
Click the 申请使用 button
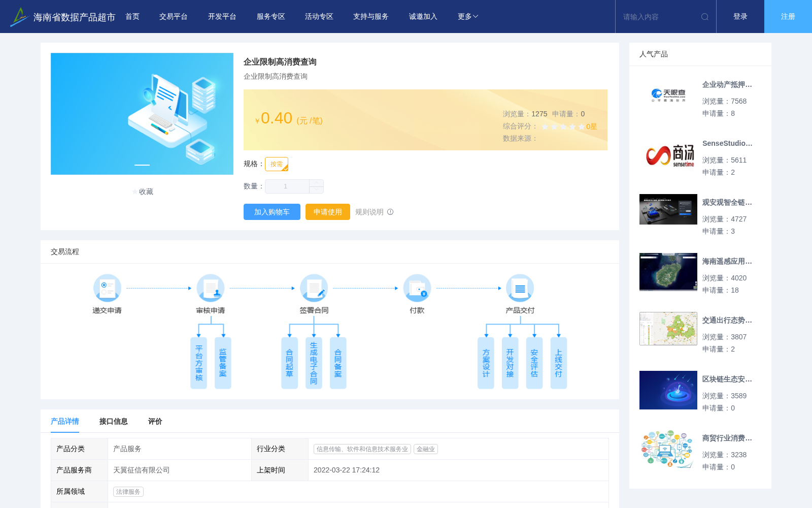tap(328, 212)
